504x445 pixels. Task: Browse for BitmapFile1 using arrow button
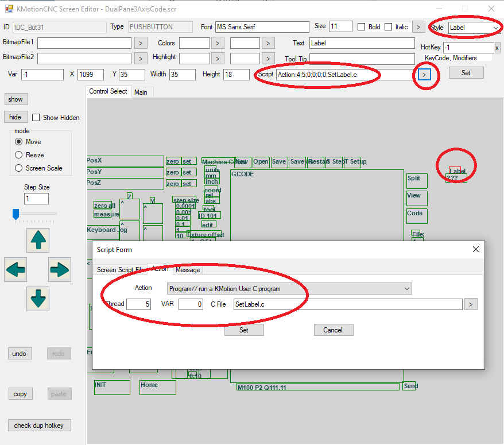pyautogui.click(x=141, y=42)
